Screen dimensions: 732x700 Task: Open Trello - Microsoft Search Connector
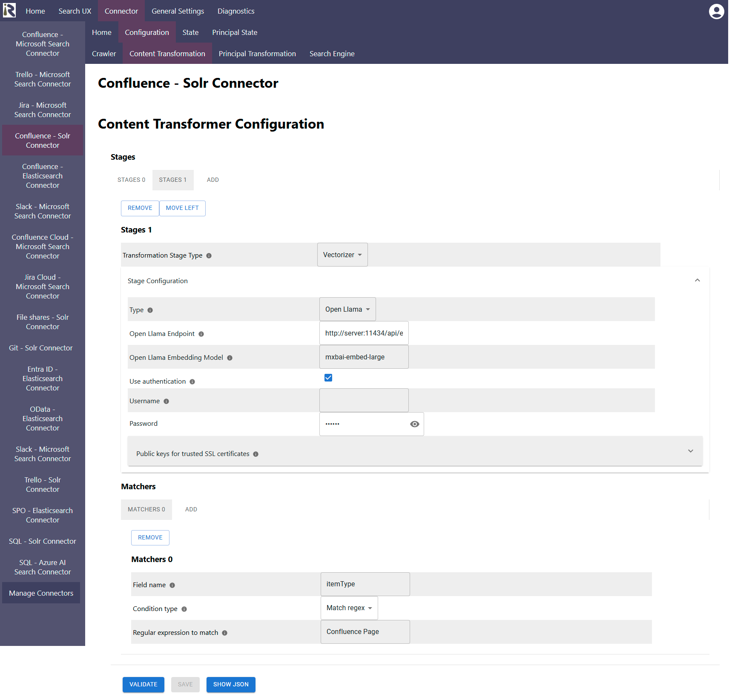coord(43,79)
